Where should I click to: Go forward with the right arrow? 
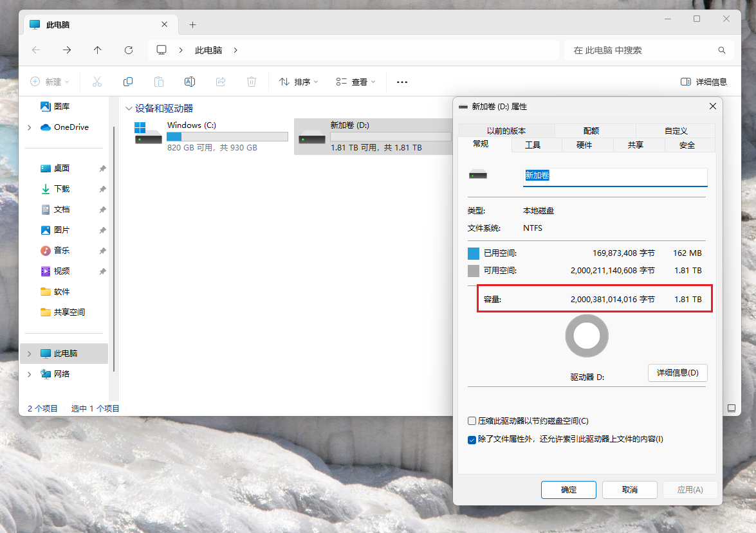[x=67, y=50]
